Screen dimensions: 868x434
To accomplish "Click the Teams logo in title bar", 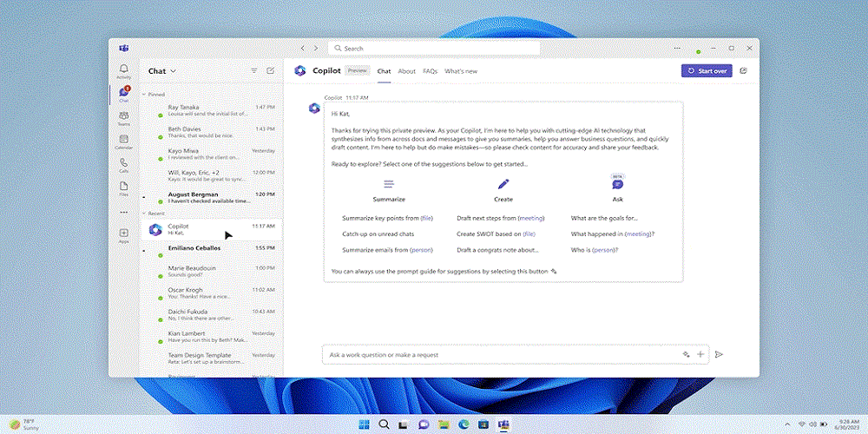I will click(x=124, y=48).
